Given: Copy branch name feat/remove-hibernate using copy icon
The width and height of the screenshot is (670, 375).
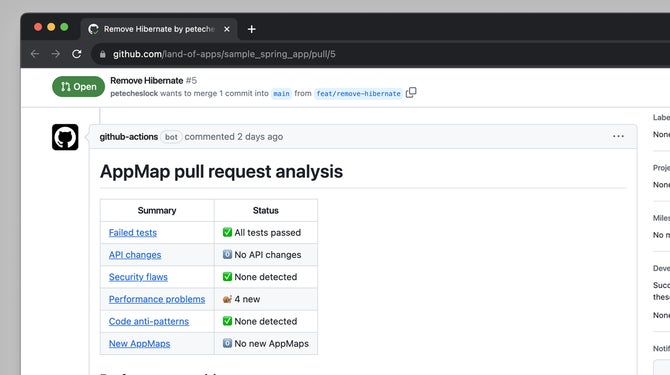Looking at the screenshot, I should (x=411, y=92).
